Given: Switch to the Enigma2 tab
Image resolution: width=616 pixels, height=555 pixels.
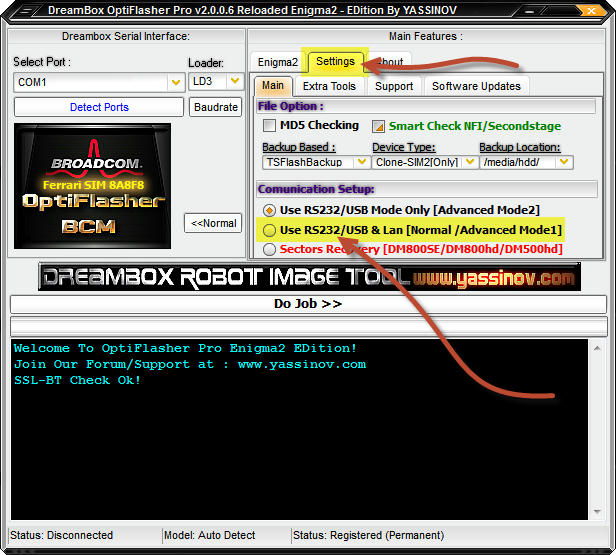Looking at the screenshot, I should [x=278, y=62].
